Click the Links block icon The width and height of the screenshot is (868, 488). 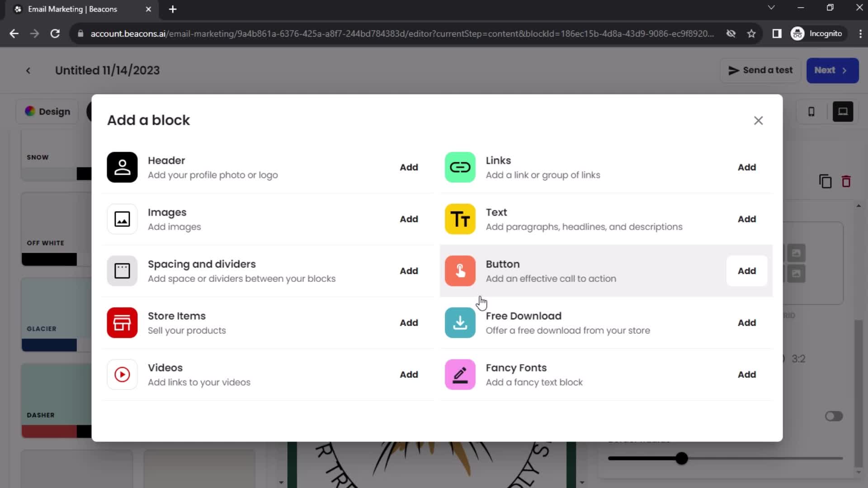pyautogui.click(x=460, y=168)
